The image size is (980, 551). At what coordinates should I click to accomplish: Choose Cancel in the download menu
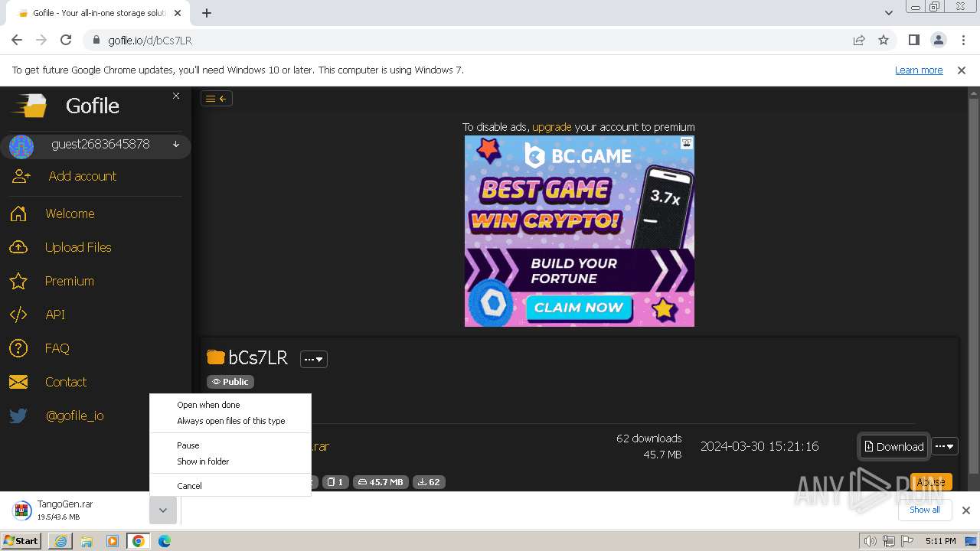pos(230,486)
